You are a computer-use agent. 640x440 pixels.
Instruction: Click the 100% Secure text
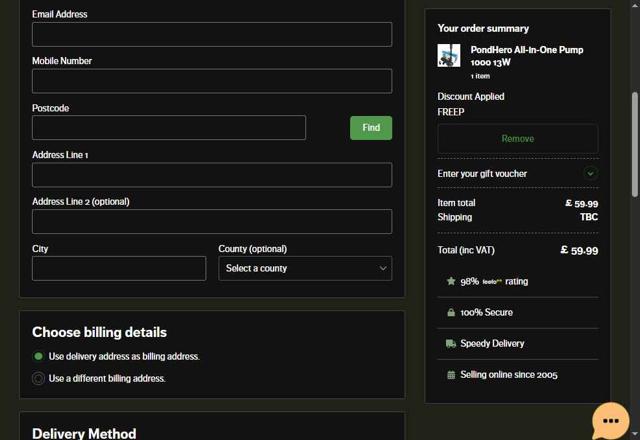[x=487, y=312]
